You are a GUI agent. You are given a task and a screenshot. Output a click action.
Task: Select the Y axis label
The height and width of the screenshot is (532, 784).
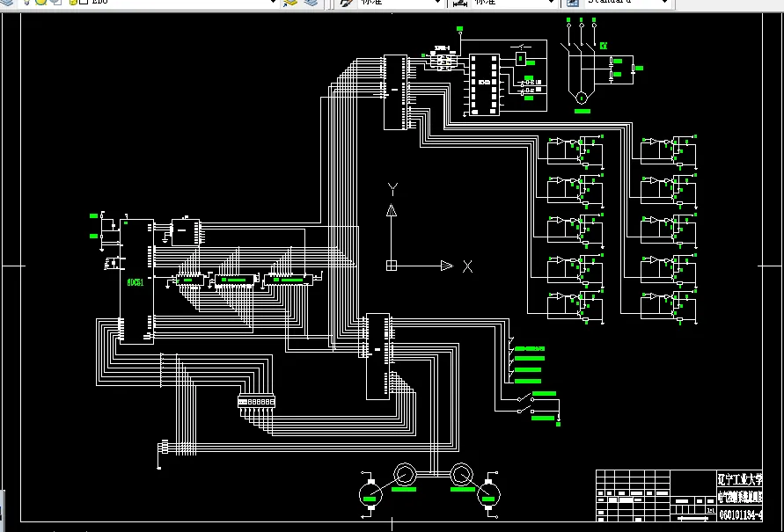click(x=392, y=189)
